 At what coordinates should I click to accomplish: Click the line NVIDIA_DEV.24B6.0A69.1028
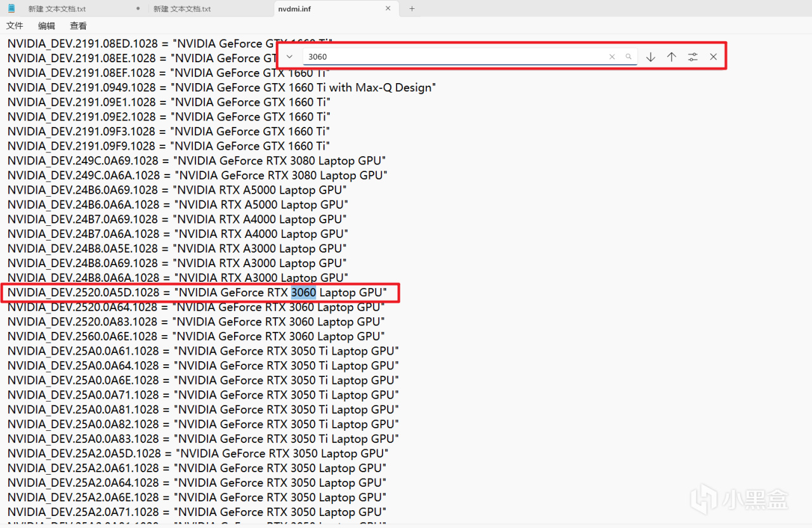177,190
